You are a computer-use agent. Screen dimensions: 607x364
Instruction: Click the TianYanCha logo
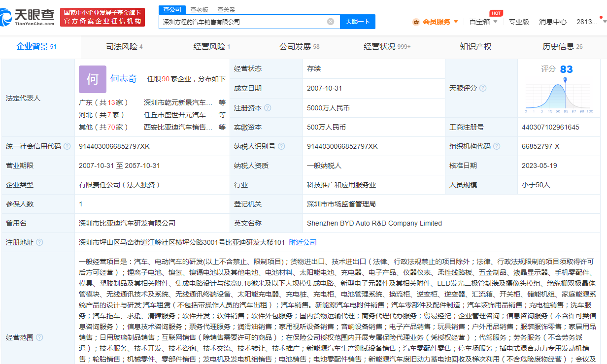point(28,17)
